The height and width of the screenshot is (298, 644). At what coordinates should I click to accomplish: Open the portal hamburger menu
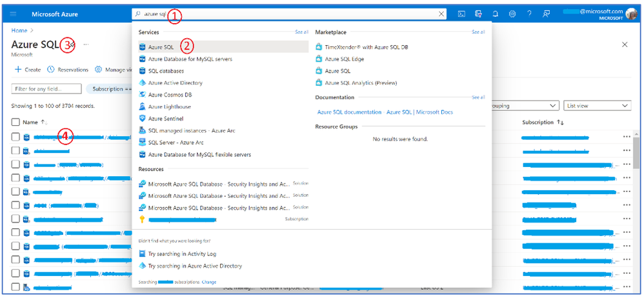click(x=13, y=14)
